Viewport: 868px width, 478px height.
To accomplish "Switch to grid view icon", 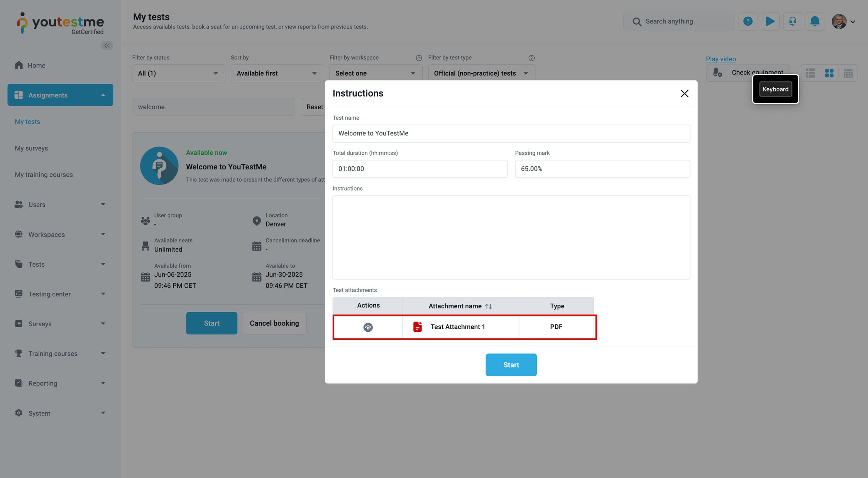I will 829,73.
